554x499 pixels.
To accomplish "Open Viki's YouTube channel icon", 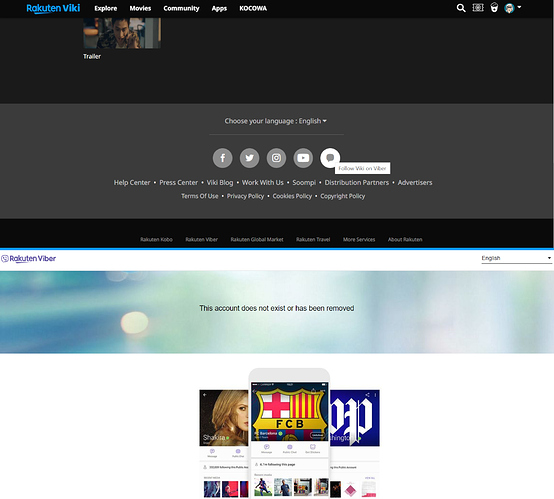I will click(x=303, y=158).
